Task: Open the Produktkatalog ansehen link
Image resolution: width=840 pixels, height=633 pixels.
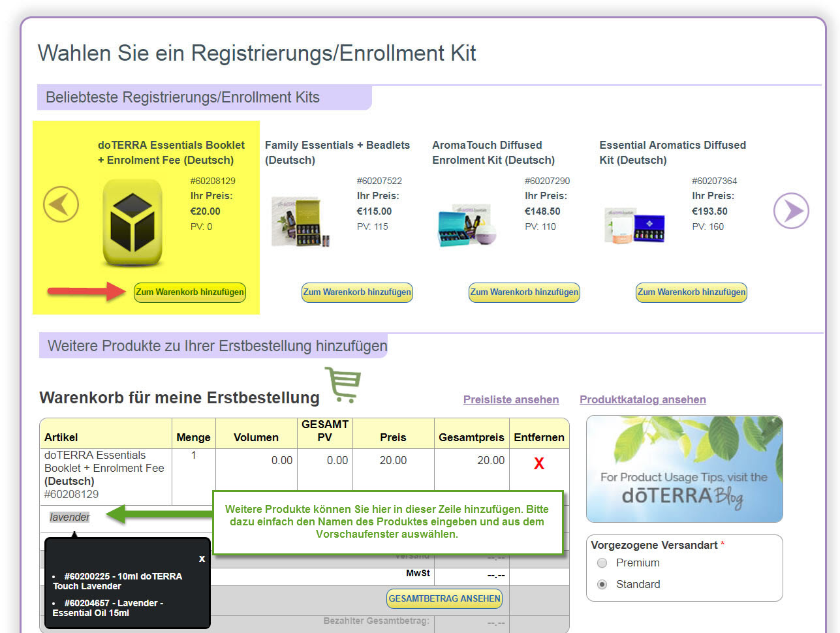Action: point(643,399)
